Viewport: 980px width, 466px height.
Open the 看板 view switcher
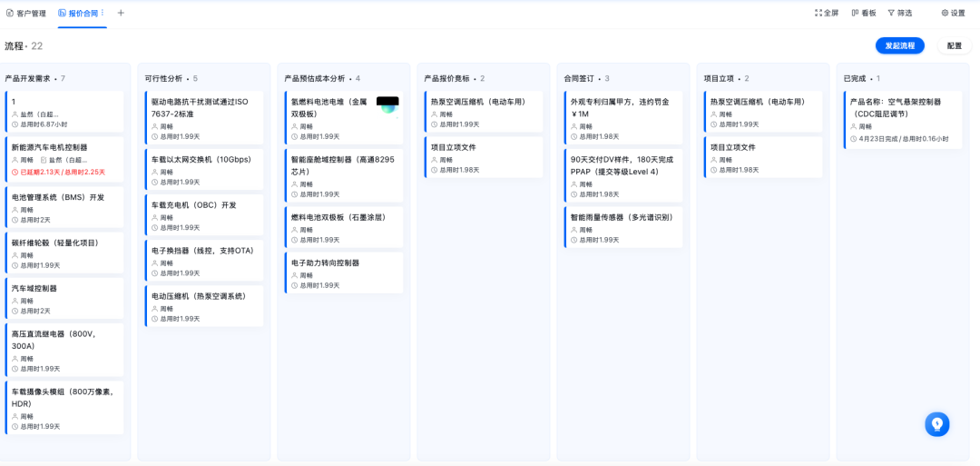(864, 13)
